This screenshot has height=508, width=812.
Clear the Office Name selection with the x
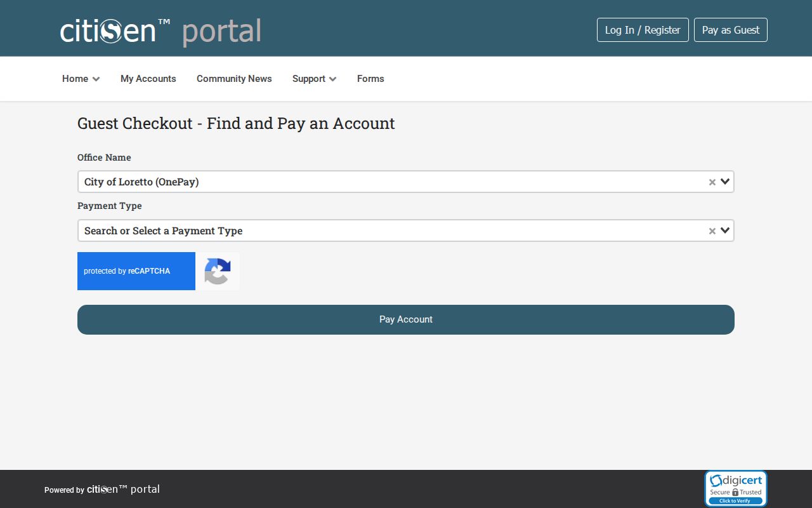712,182
